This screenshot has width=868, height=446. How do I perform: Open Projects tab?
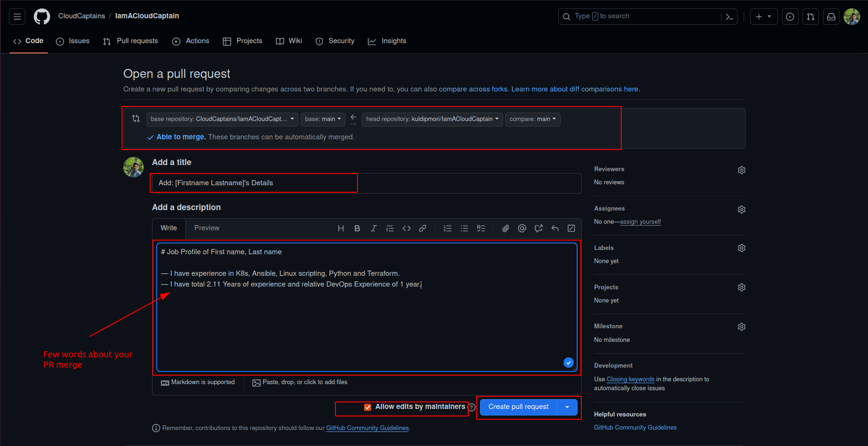243,41
